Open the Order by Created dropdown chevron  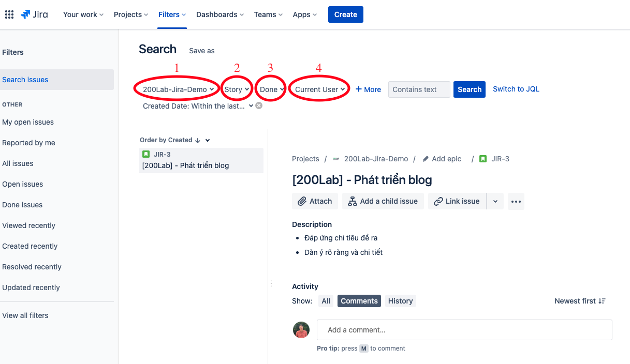point(208,140)
